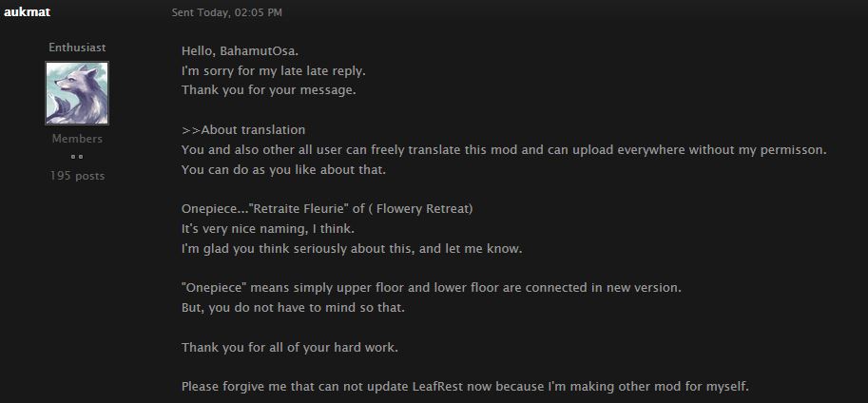Click the Enthusiast rank label
Screen dimensions: 868x403
77,48
